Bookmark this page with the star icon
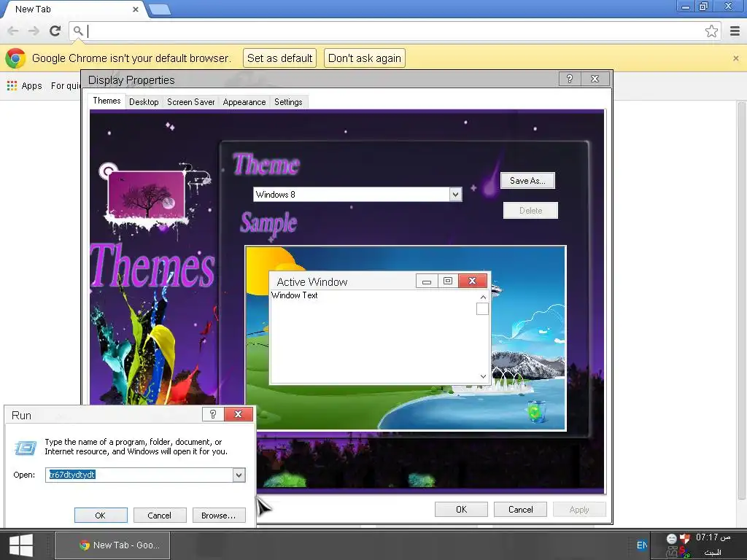This screenshot has width=747, height=560. [x=711, y=31]
